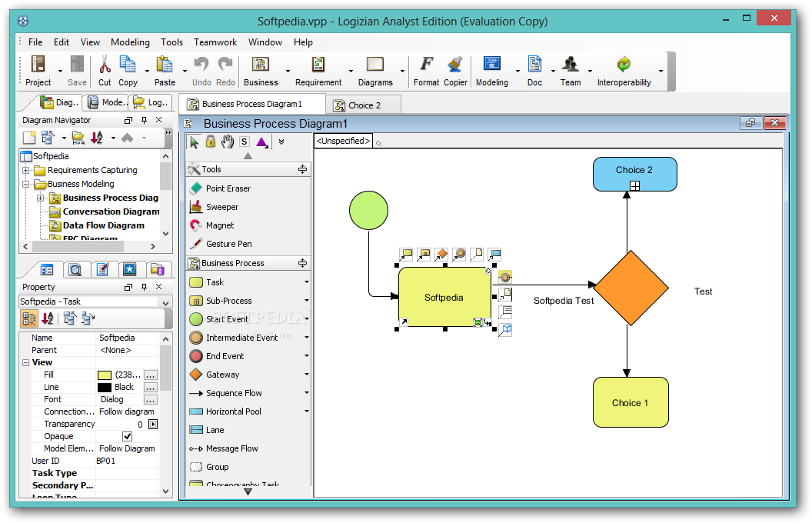
Task: Toggle the S stereotype button in palette
Action: click(245, 142)
